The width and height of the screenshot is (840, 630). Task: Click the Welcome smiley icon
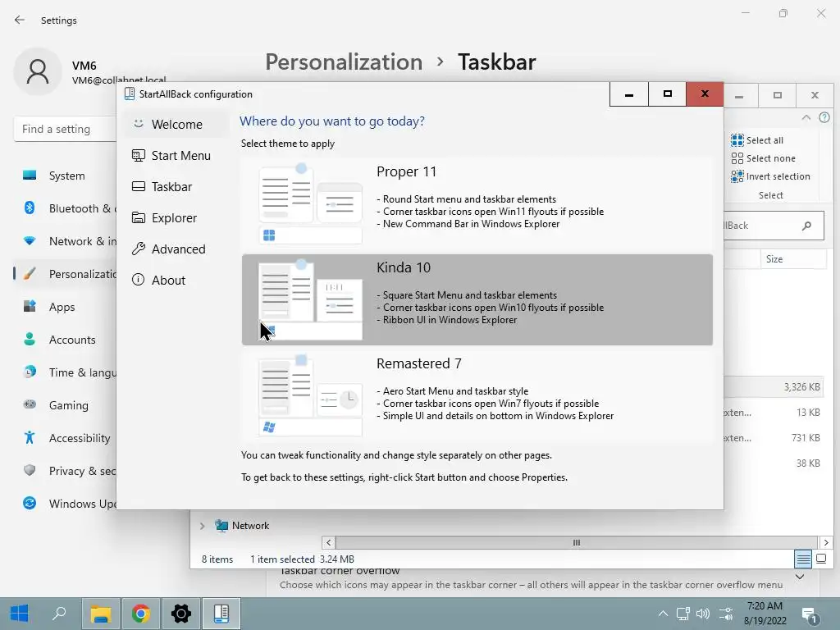(x=138, y=124)
